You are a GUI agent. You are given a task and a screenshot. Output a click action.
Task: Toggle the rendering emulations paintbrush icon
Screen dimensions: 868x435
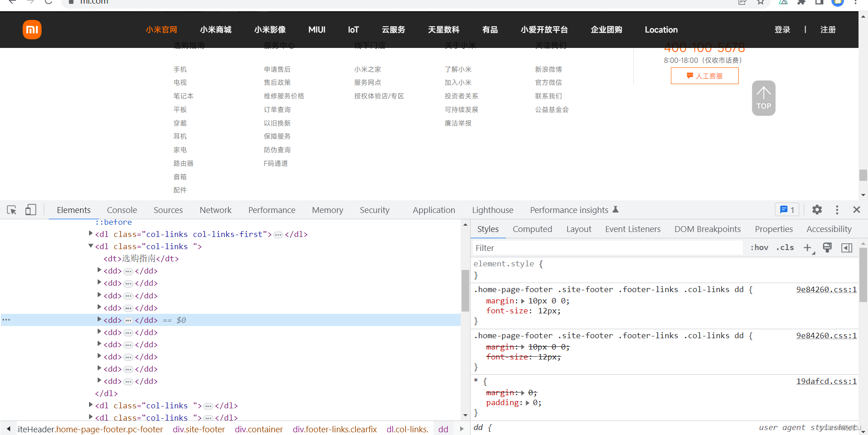point(827,247)
